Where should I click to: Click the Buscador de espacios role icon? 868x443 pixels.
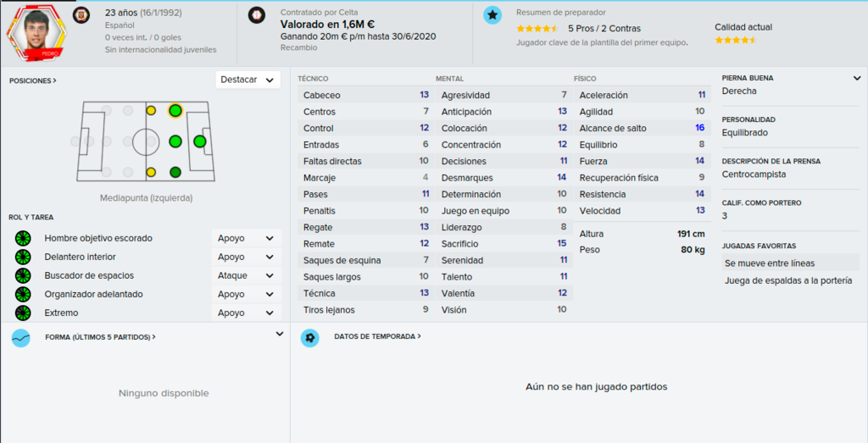(23, 275)
